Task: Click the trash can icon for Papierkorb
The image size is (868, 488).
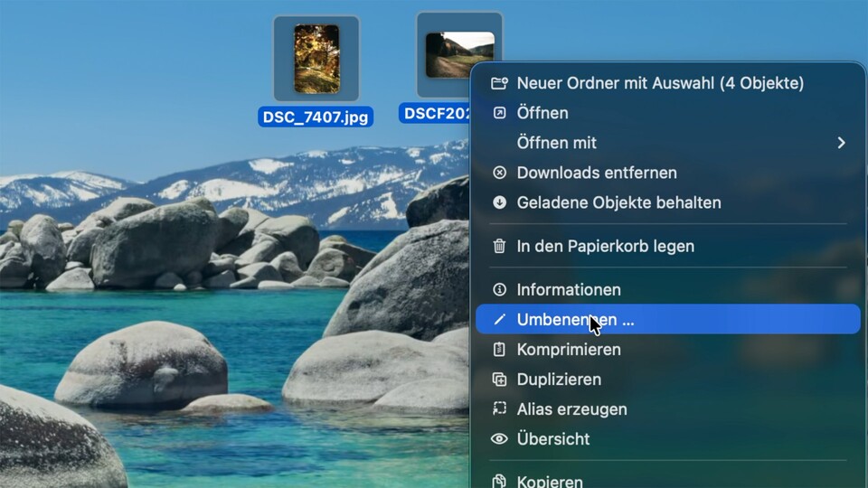Action: tap(499, 246)
